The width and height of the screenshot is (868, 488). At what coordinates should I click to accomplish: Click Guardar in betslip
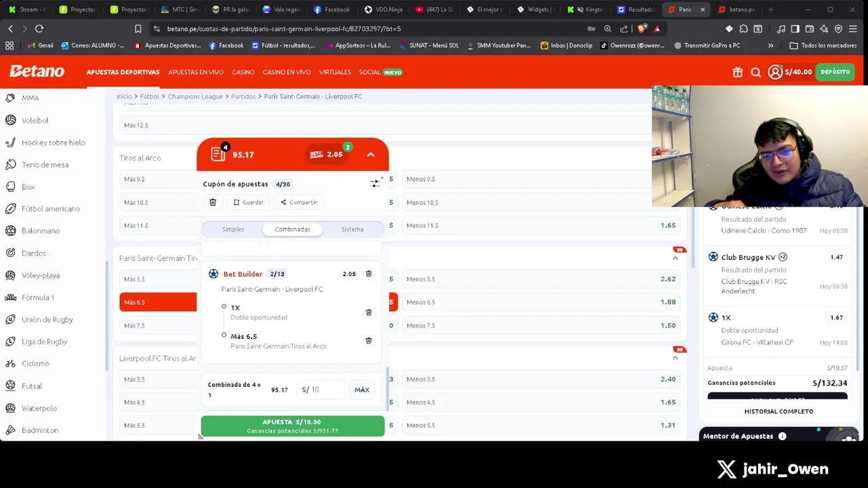(248, 202)
